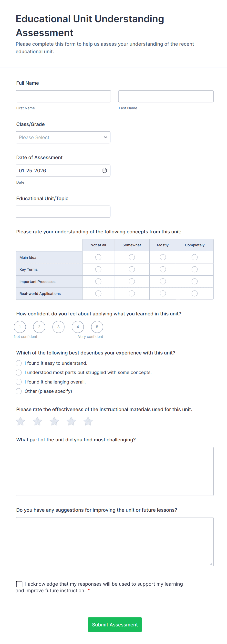
Task: Select confidence level 5
Action: coord(97,327)
